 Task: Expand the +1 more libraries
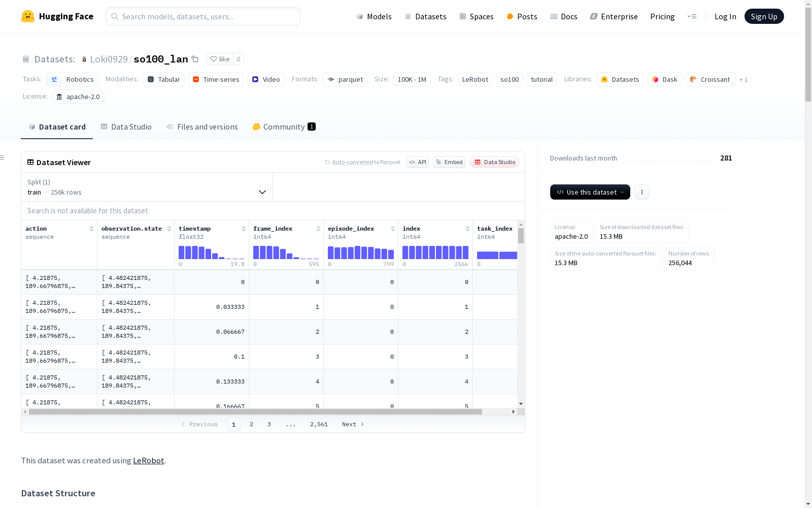[743, 79]
